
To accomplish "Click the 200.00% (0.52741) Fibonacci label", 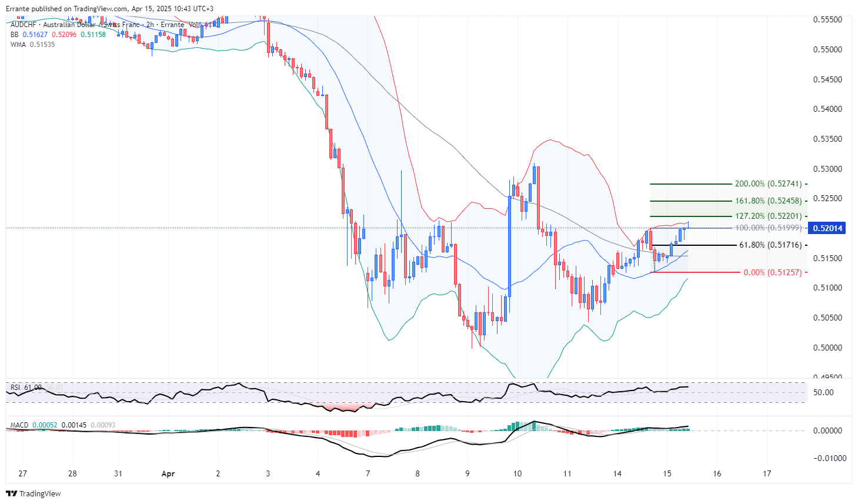I will pos(768,184).
